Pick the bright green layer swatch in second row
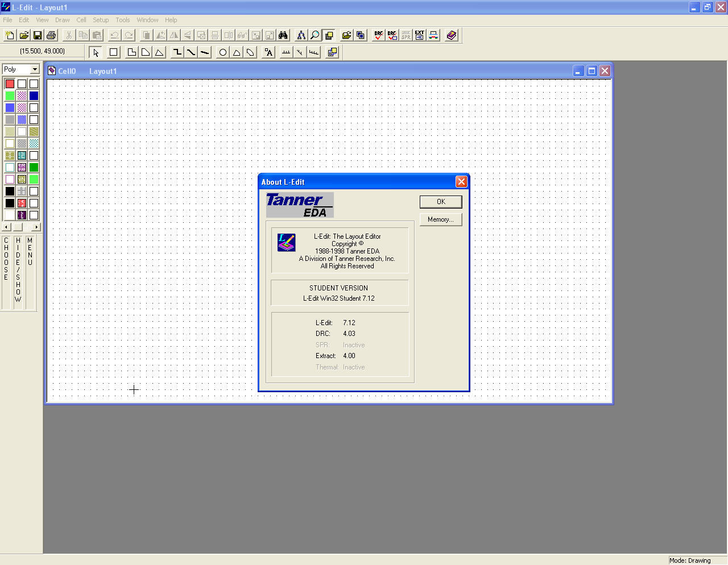This screenshot has height=565, width=728. [x=10, y=95]
